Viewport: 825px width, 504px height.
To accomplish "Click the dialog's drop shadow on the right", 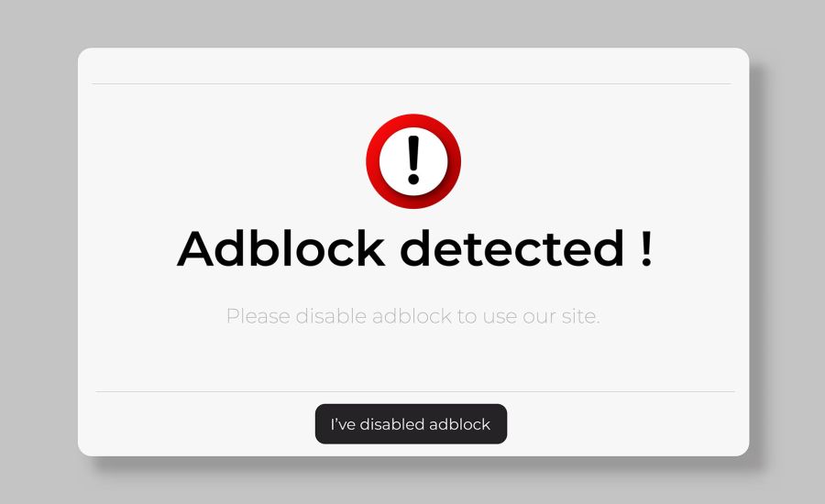I will pyautogui.click(x=756, y=263).
